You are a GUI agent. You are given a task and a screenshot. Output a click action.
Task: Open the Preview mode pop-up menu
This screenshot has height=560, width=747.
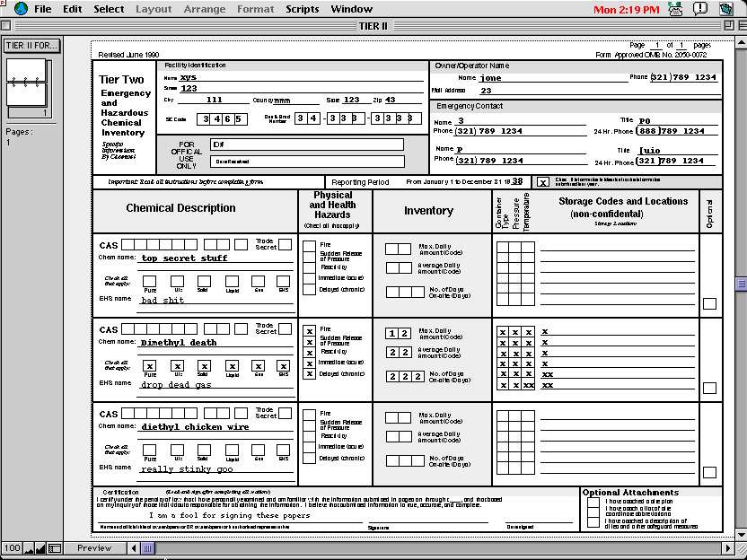tap(95, 548)
